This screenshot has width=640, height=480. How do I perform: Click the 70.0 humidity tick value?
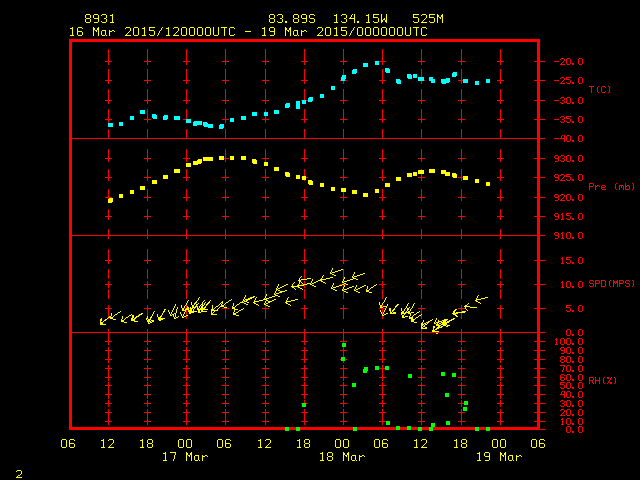[572, 369]
